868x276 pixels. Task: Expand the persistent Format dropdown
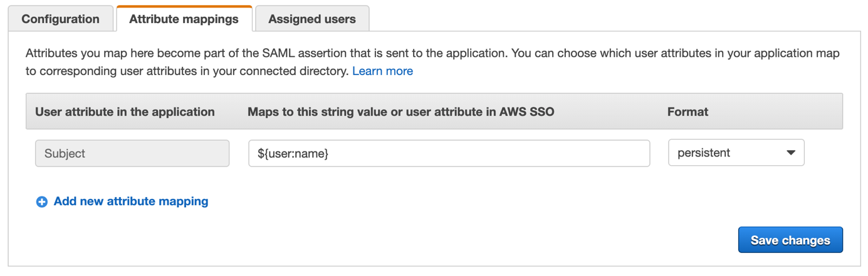pyautogui.click(x=736, y=153)
